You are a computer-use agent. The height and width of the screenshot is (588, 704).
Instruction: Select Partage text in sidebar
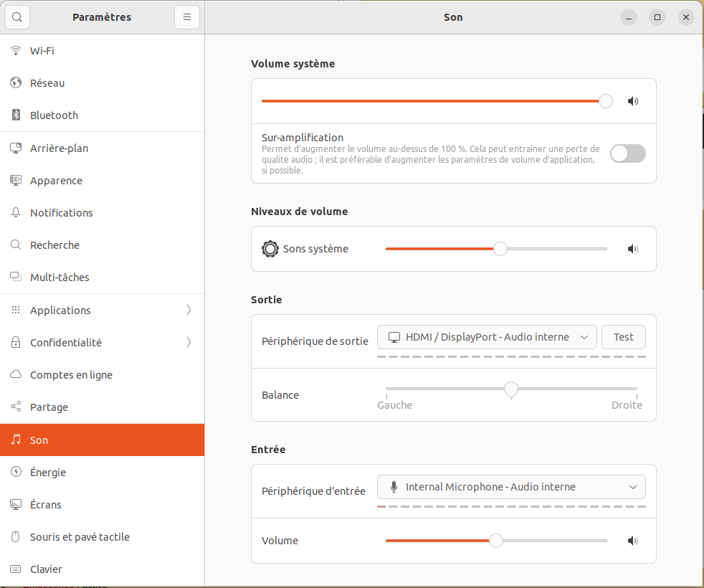tap(49, 407)
